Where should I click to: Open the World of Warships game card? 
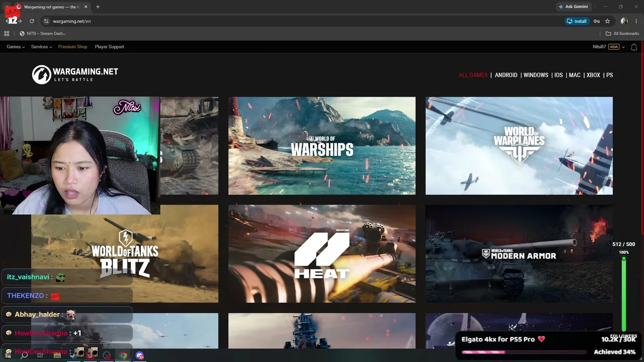pos(322,146)
